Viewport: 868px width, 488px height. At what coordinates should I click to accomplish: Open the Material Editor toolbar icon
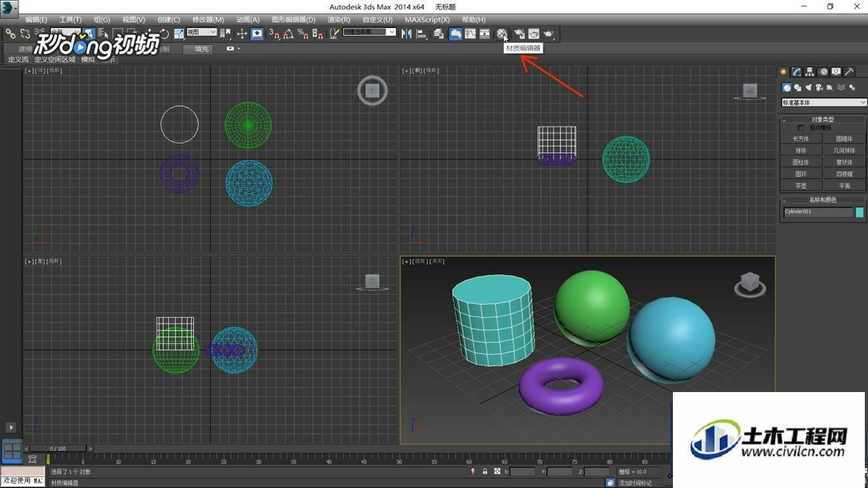tap(502, 34)
